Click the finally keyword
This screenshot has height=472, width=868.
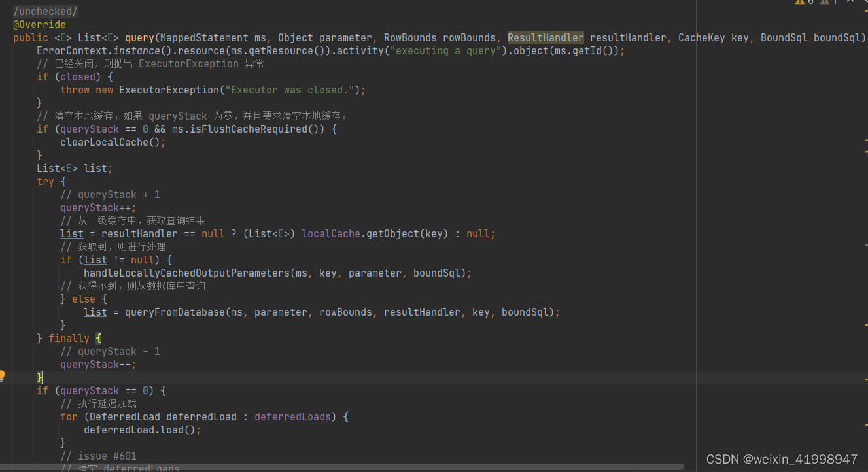[69, 339]
